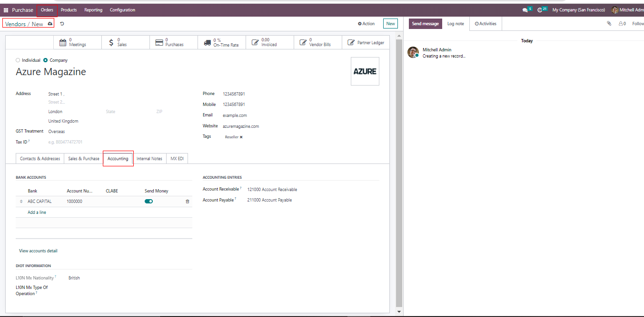Click the paperclip attachments icon

(x=609, y=24)
